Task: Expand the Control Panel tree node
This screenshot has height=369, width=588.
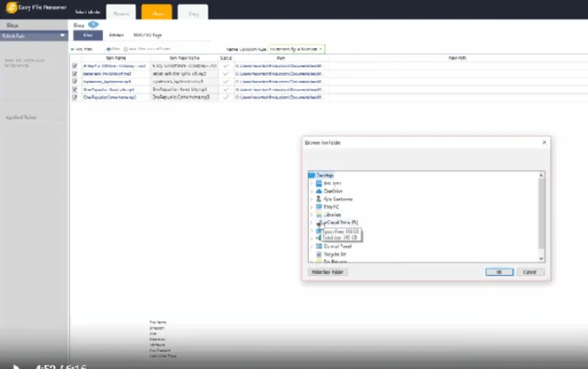Action: pyautogui.click(x=311, y=246)
